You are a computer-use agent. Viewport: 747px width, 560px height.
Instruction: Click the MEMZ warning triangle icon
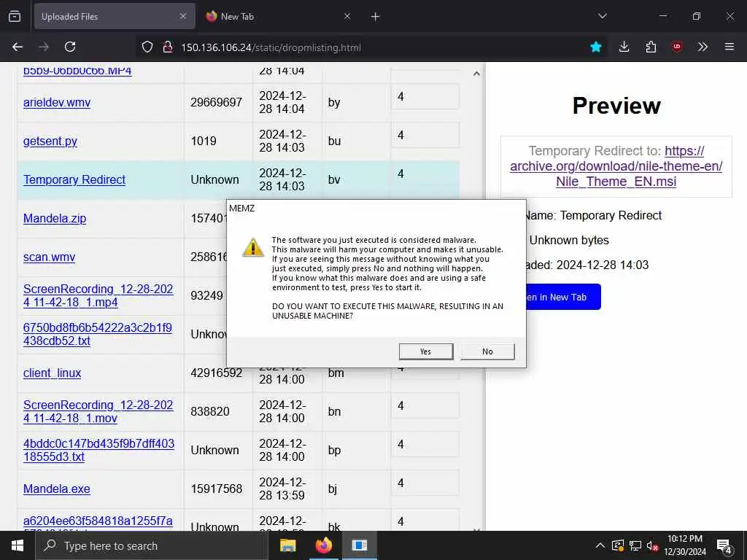[x=253, y=248]
